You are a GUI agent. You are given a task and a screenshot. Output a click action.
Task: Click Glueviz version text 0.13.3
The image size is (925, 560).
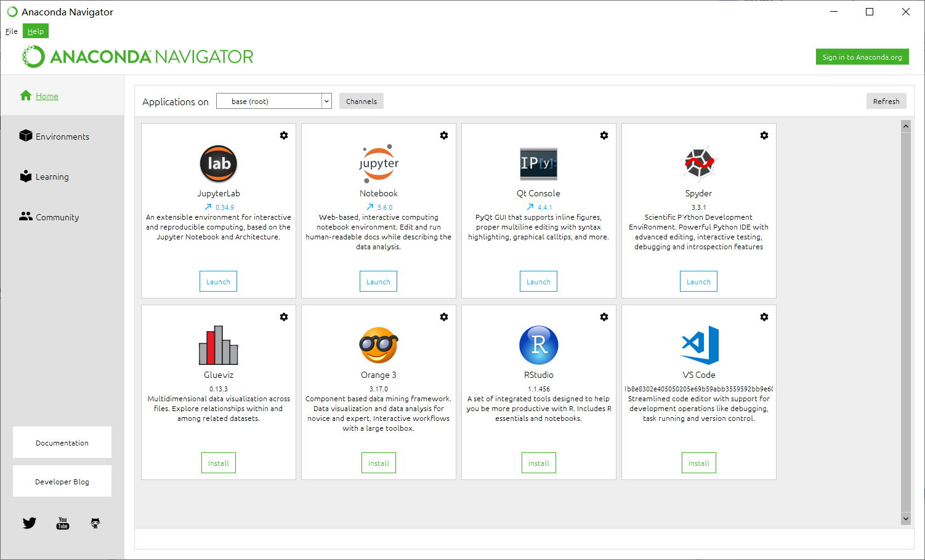(219, 389)
